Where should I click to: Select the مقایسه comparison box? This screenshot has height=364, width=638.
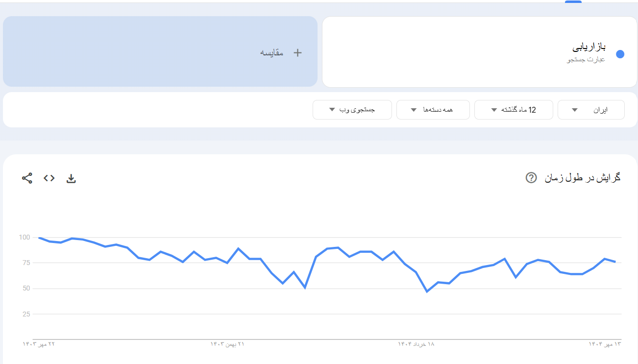pos(160,51)
